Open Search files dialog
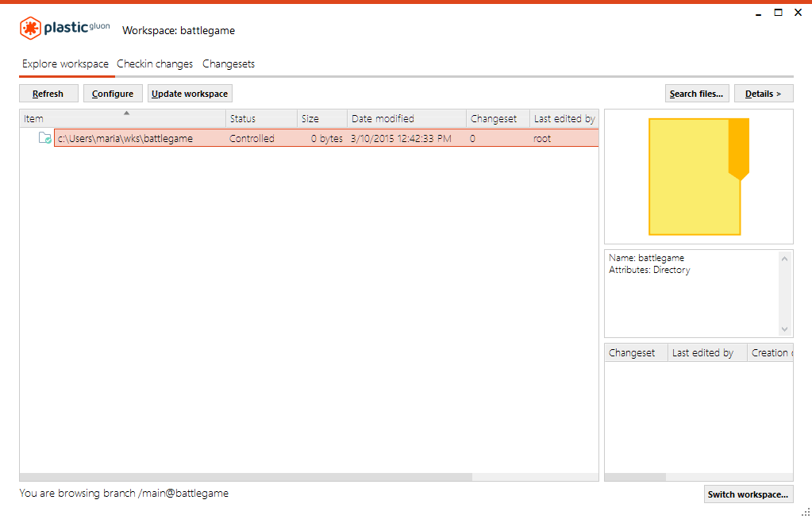Image resolution: width=812 pixels, height=519 pixels. coord(697,93)
